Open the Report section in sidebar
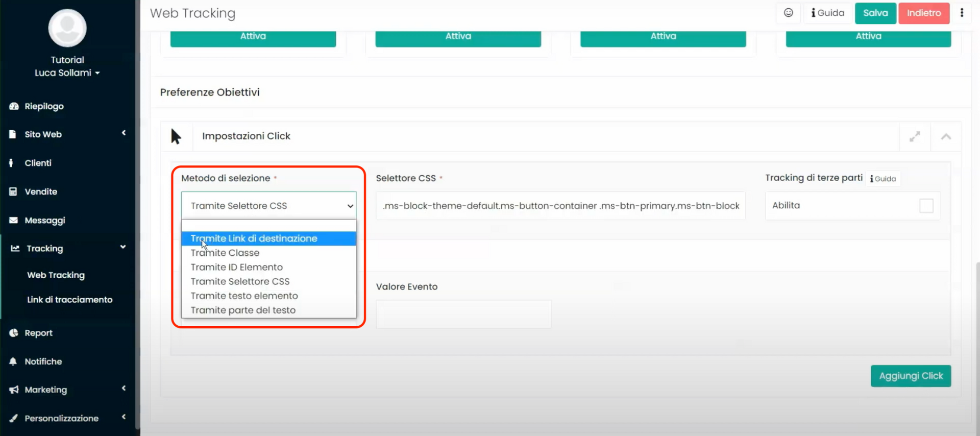The height and width of the screenshot is (436, 980). pyautogui.click(x=38, y=333)
